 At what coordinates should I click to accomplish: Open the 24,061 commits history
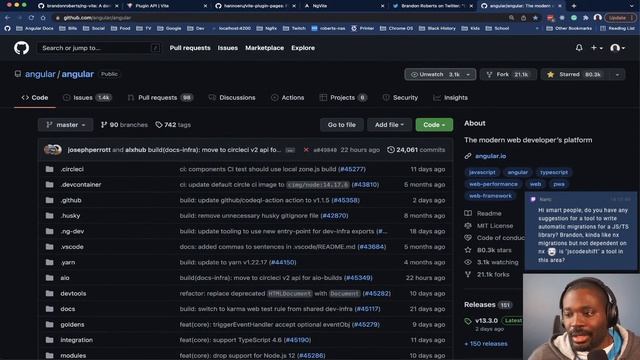click(416, 150)
